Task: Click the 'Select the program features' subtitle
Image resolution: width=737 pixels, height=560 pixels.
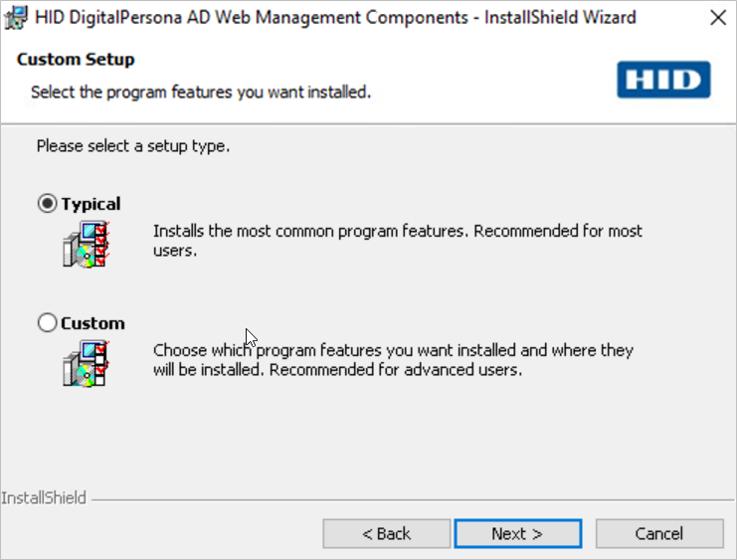Action: [x=200, y=93]
